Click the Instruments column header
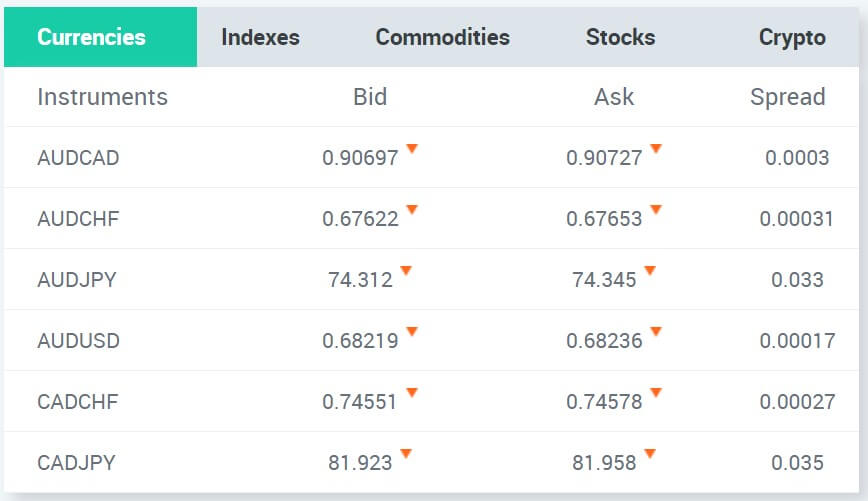This screenshot has height=501, width=868. [102, 97]
